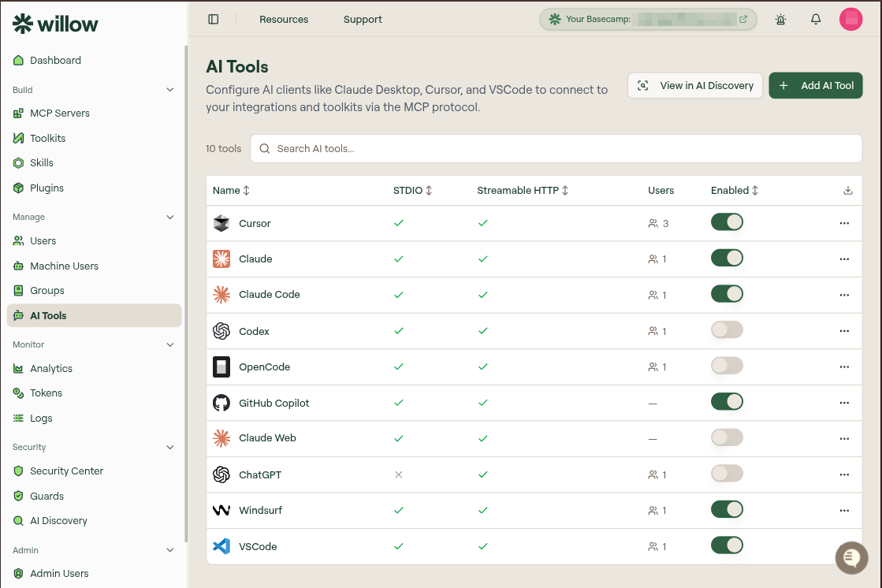Screen dimensions: 882x588
Task: Disable the Cursor tool toggle
Action: 727,222
